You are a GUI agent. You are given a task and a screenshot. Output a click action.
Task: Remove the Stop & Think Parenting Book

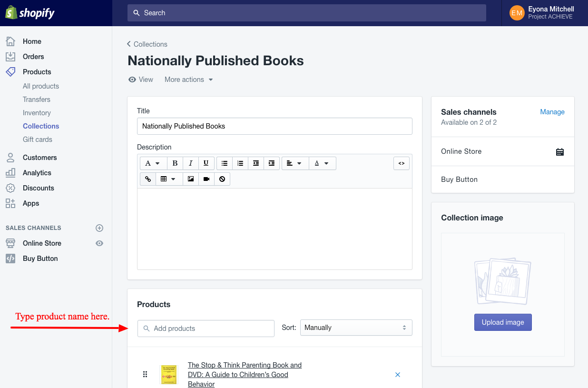(x=398, y=375)
